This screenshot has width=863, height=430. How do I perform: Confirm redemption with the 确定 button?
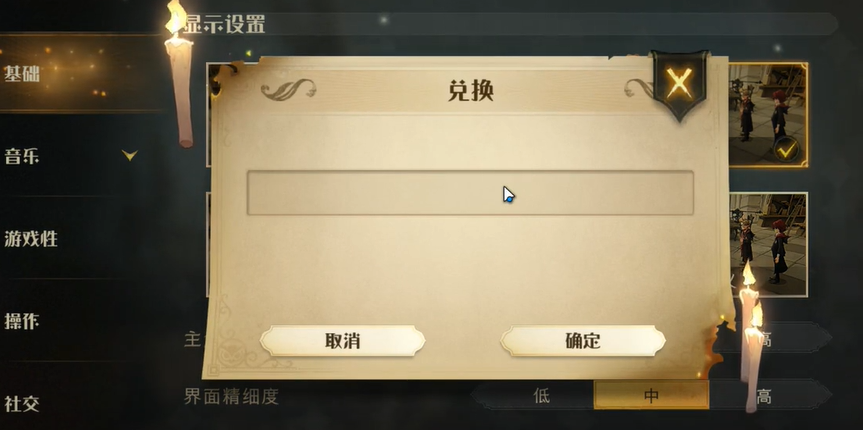click(583, 341)
